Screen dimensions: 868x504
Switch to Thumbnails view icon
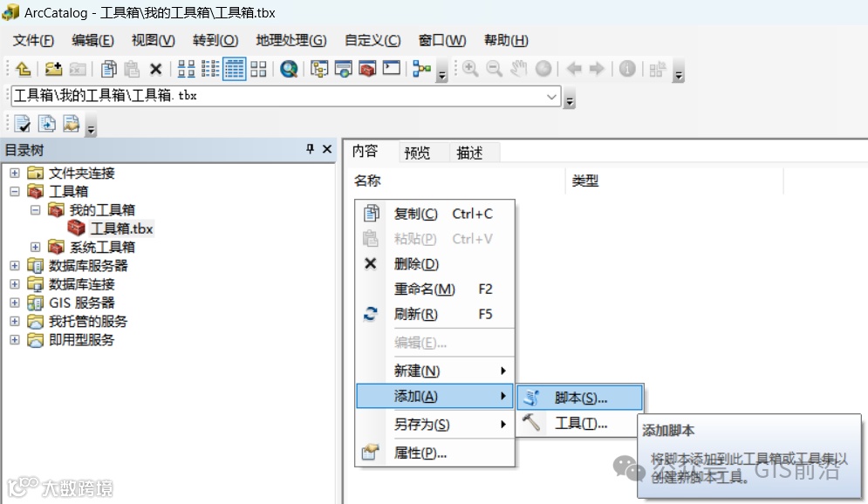[x=258, y=69]
